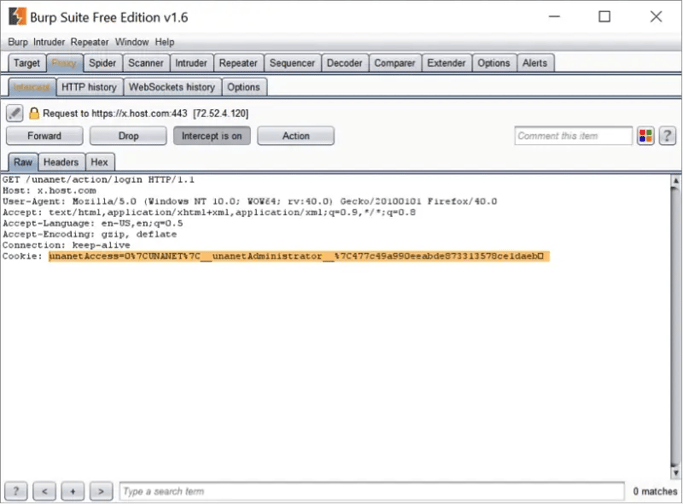Switch to the Repeater tab

click(238, 63)
